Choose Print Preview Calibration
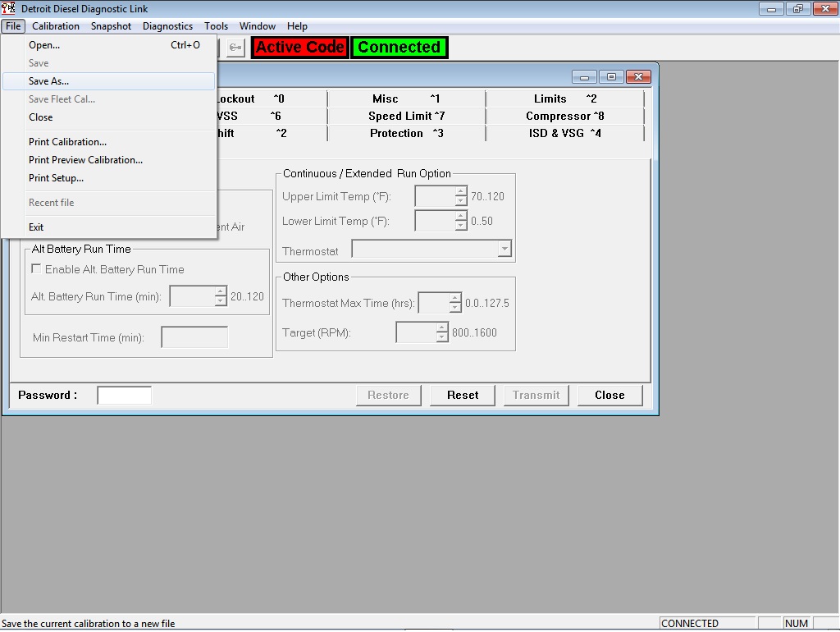The image size is (840, 632). (85, 160)
